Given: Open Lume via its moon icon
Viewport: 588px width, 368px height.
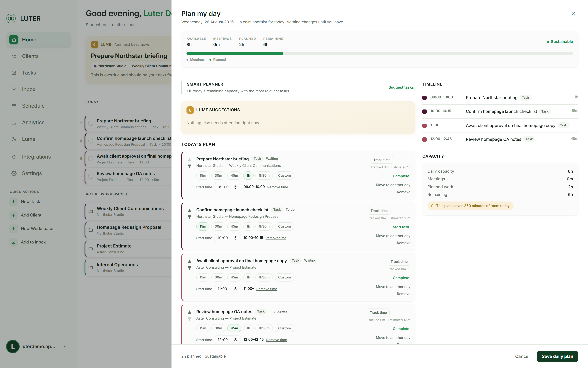Looking at the screenshot, I should pos(14,139).
